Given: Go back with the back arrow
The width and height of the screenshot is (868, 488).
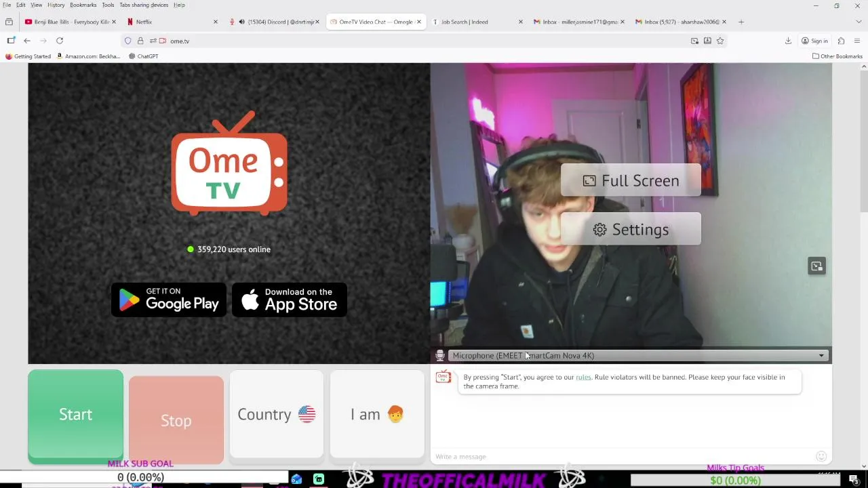Looking at the screenshot, I should 27,41.
